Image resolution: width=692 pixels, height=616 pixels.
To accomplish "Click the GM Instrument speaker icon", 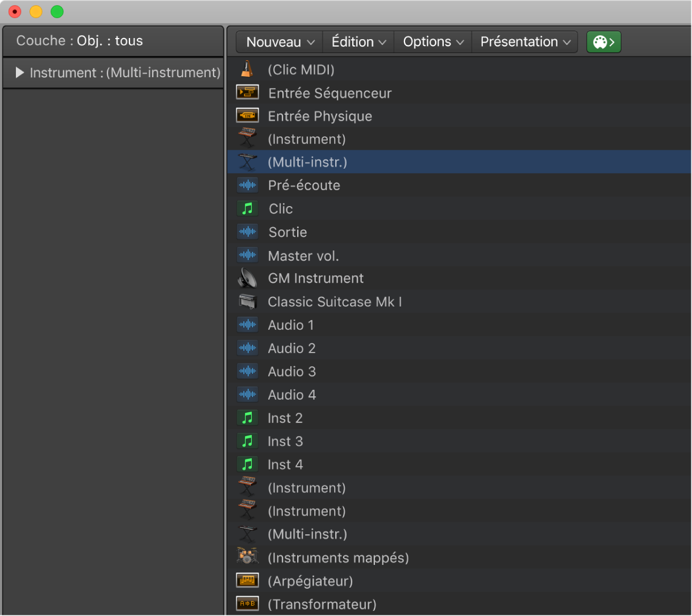I will click(x=247, y=278).
